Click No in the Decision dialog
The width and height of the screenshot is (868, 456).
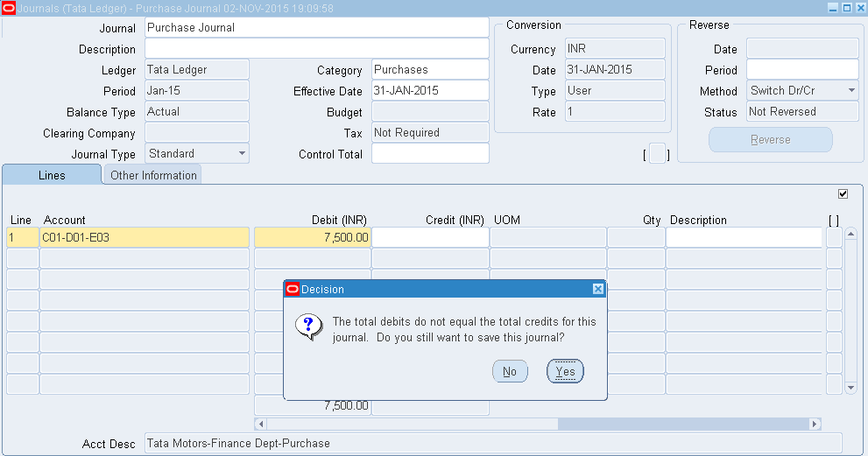(x=509, y=371)
